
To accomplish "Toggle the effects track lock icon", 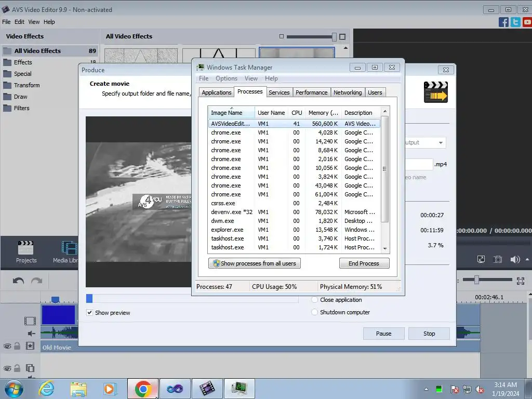I will tap(17, 346).
